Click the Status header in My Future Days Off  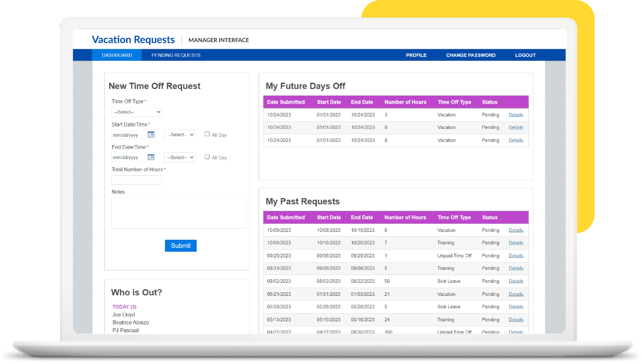pyautogui.click(x=490, y=102)
